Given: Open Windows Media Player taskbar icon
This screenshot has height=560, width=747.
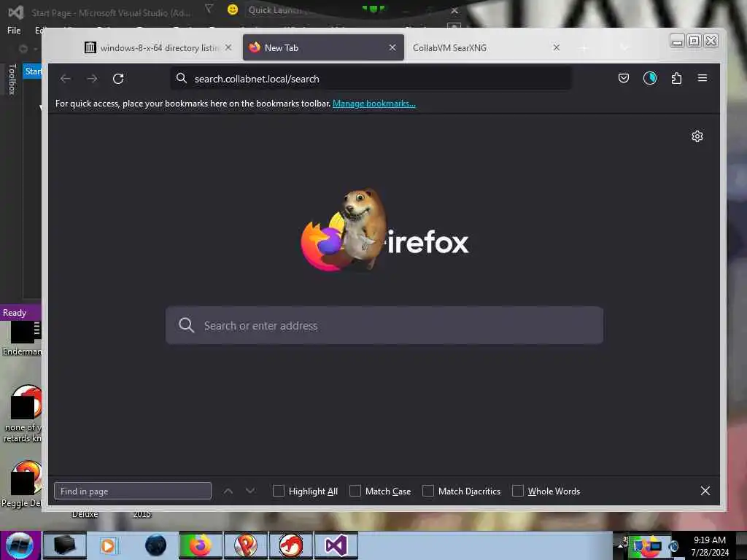Looking at the screenshot, I should point(108,545).
